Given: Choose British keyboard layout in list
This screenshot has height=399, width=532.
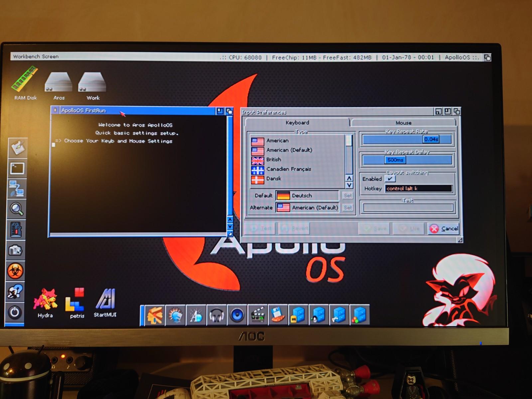Looking at the screenshot, I should point(298,160).
